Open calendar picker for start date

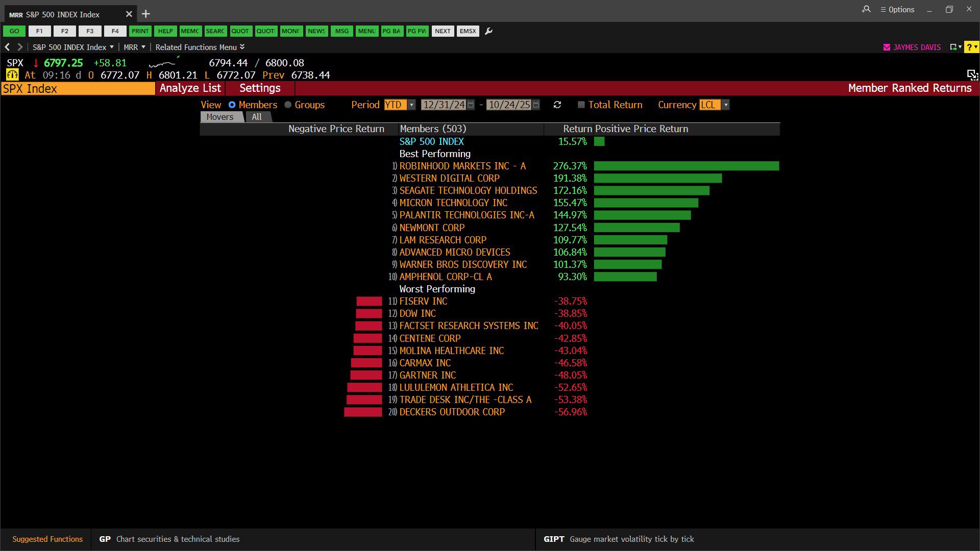coord(471,105)
